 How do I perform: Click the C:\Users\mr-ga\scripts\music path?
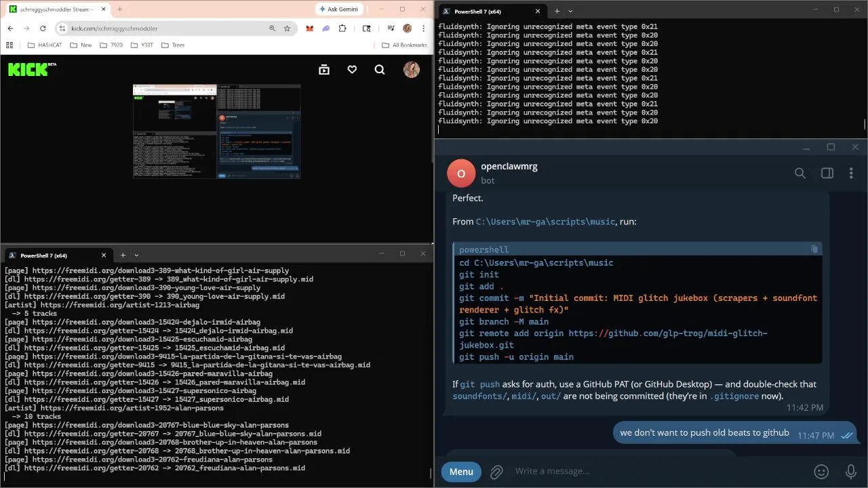[545, 222]
